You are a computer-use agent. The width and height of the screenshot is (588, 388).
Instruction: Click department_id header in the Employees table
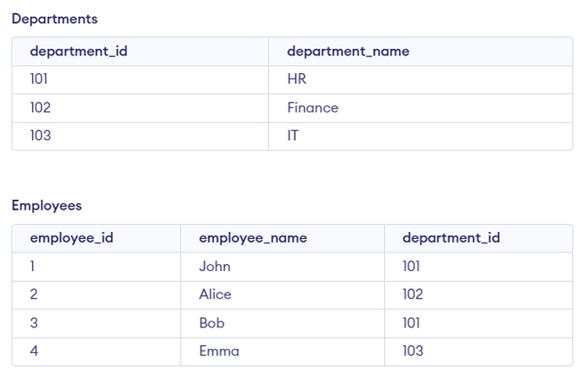[x=451, y=238]
